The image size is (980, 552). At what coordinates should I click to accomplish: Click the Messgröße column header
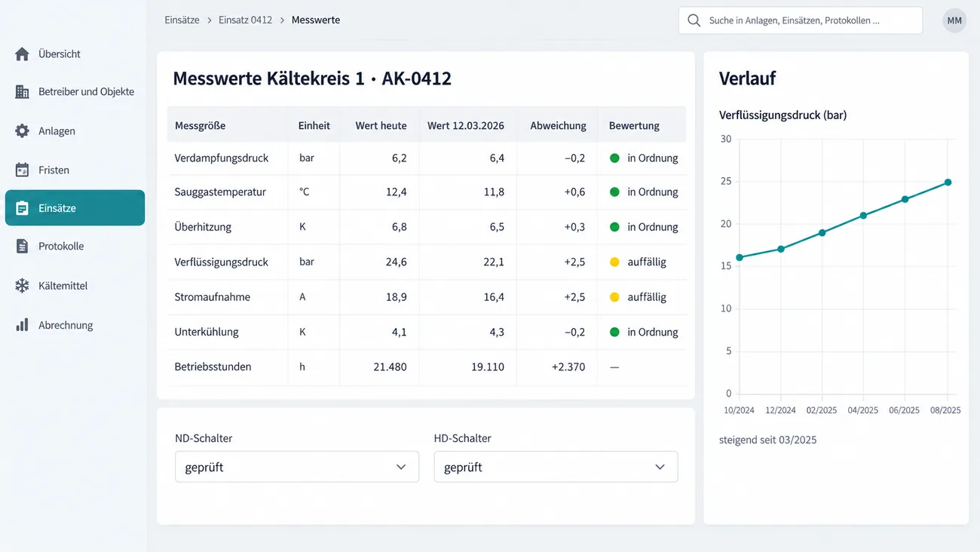200,126
